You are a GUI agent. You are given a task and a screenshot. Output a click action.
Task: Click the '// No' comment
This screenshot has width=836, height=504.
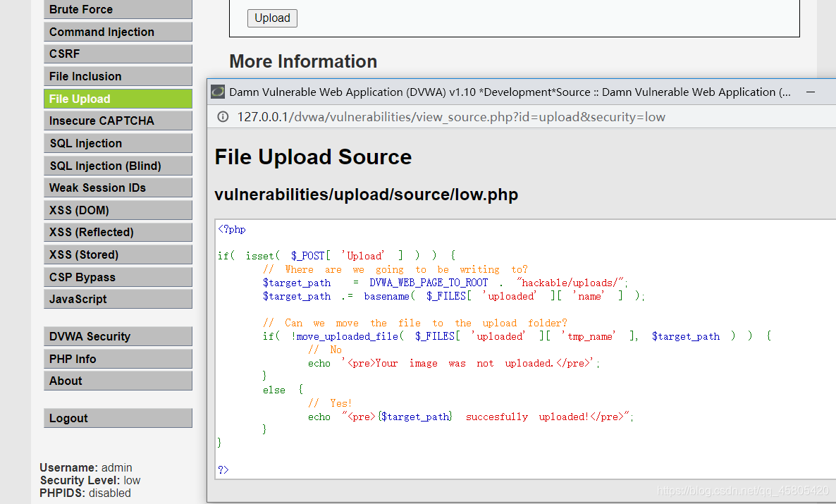tap(325, 350)
